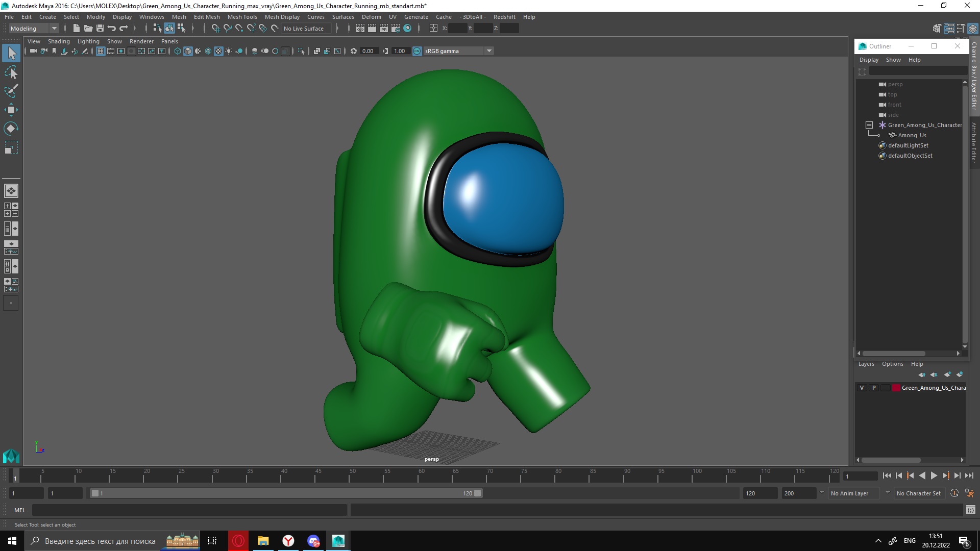Toggle use all lights in viewport
The width and height of the screenshot is (980, 551).
[x=229, y=51]
